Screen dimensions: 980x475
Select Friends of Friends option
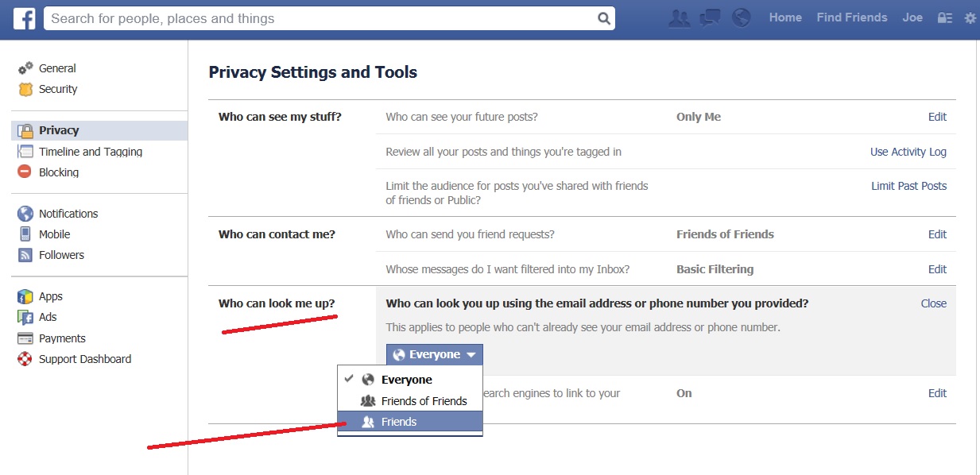(409, 401)
